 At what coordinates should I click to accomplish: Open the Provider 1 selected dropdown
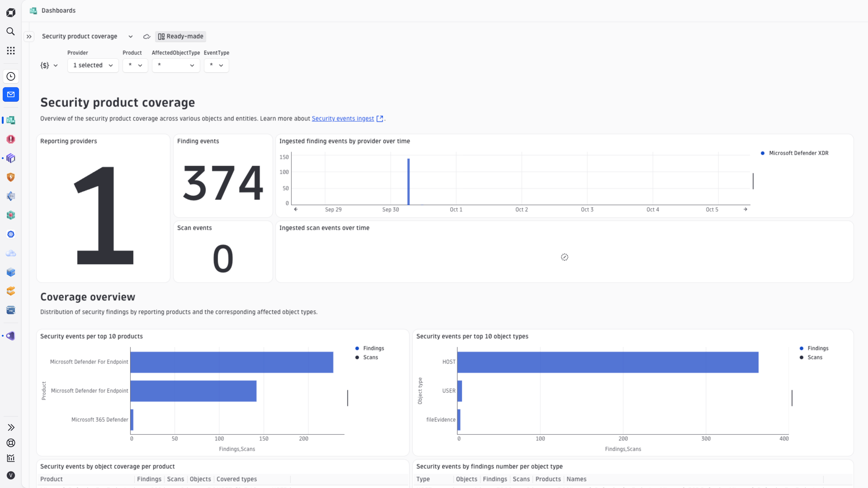[x=93, y=65]
